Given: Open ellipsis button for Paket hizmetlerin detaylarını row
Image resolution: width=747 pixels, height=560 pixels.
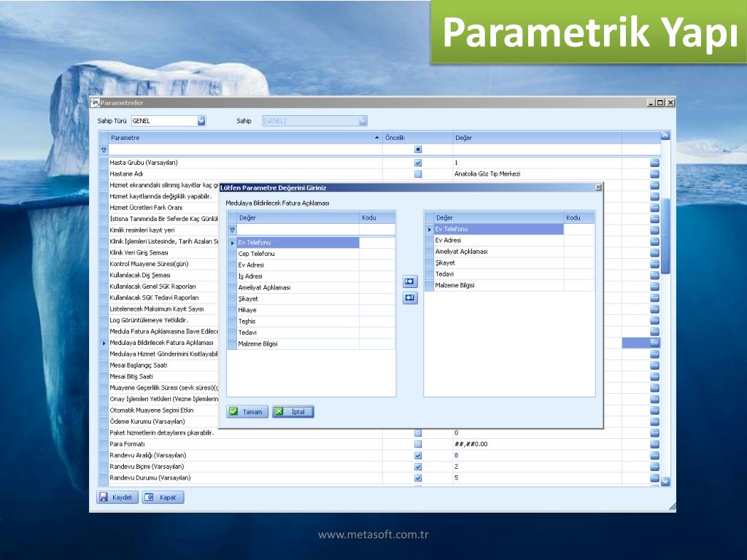Looking at the screenshot, I should click(654, 433).
